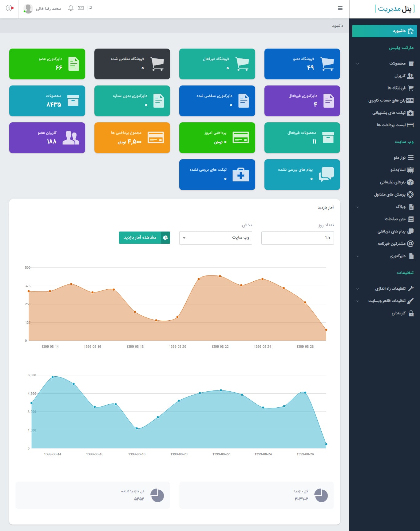Image resolution: width=420 pixels, height=531 pixels.
Task: Click the medkit icon beside تیکت های پشتیبانی
Action: point(410,113)
